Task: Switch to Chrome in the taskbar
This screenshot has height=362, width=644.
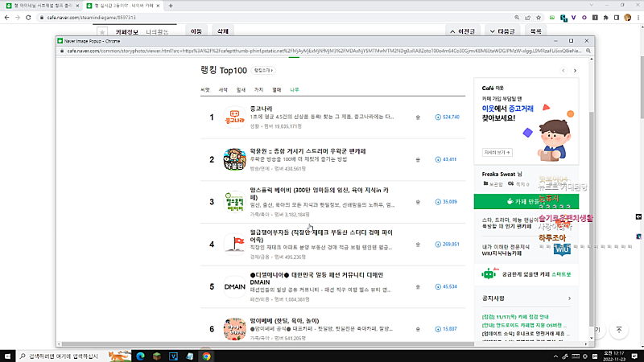Action: point(206,356)
